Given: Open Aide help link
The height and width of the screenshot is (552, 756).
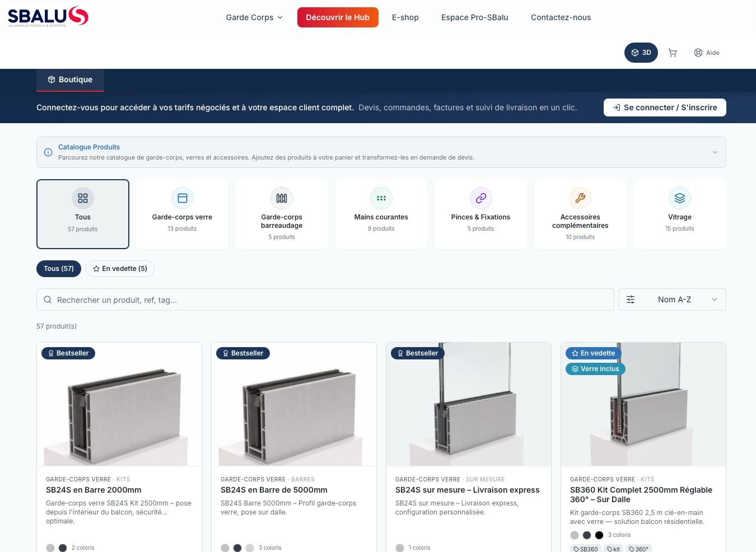Looking at the screenshot, I should pos(707,53).
